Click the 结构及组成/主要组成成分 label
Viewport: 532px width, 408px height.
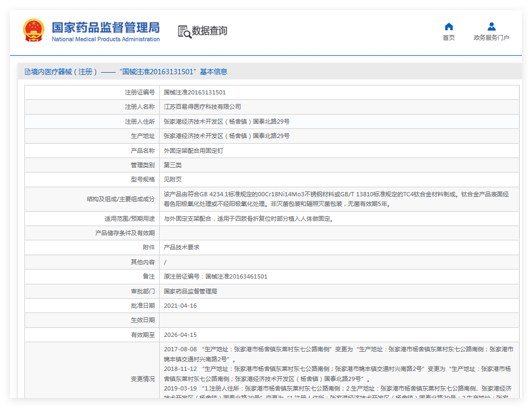click(x=121, y=199)
